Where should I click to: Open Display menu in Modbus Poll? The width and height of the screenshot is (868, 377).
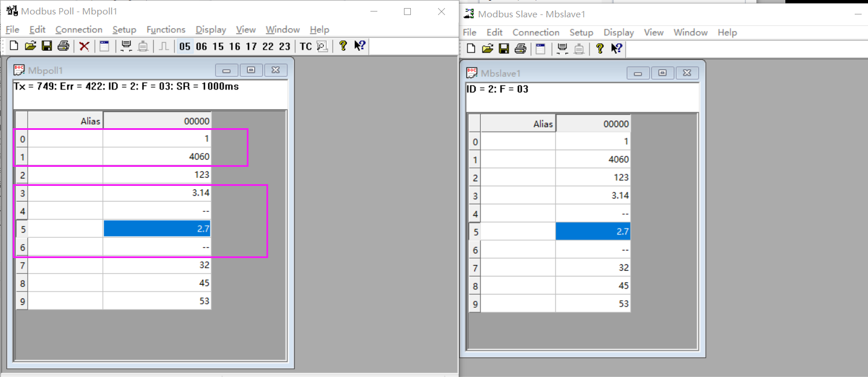(211, 29)
